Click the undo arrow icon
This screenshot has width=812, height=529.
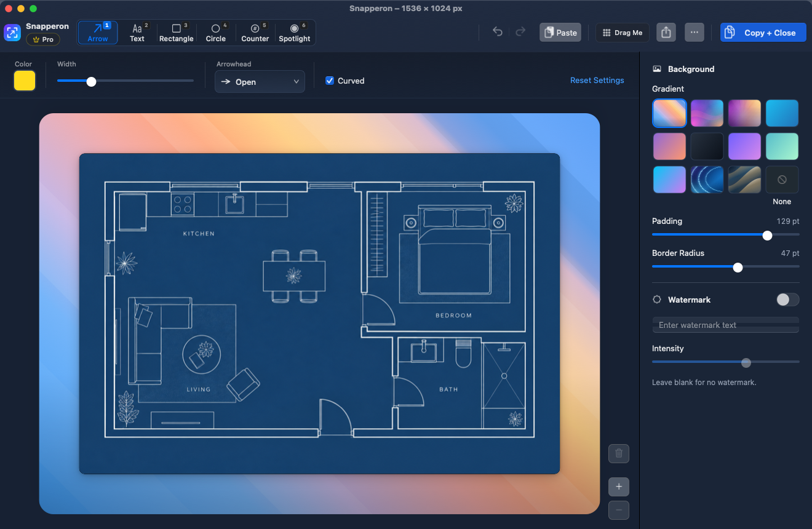pyautogui.click(x=498, y=32)
